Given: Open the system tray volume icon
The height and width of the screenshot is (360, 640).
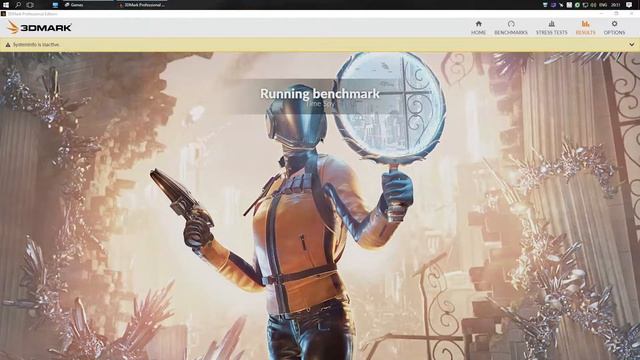Looking at the screenshot, I should [593, 5].
